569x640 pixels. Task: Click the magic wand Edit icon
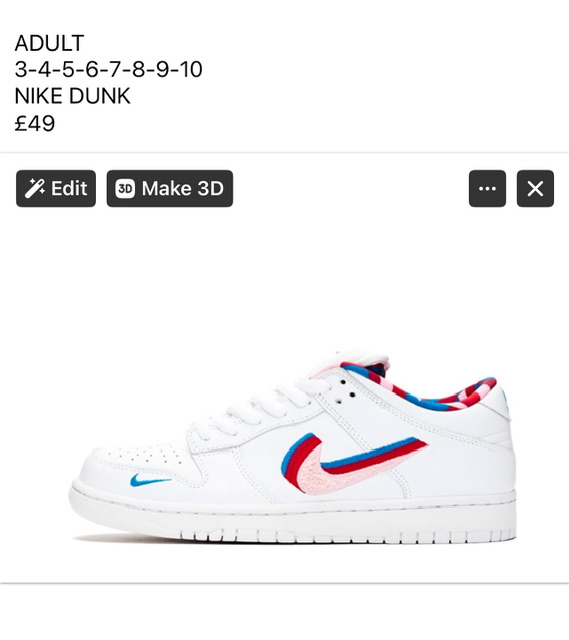tap(34, 189)
